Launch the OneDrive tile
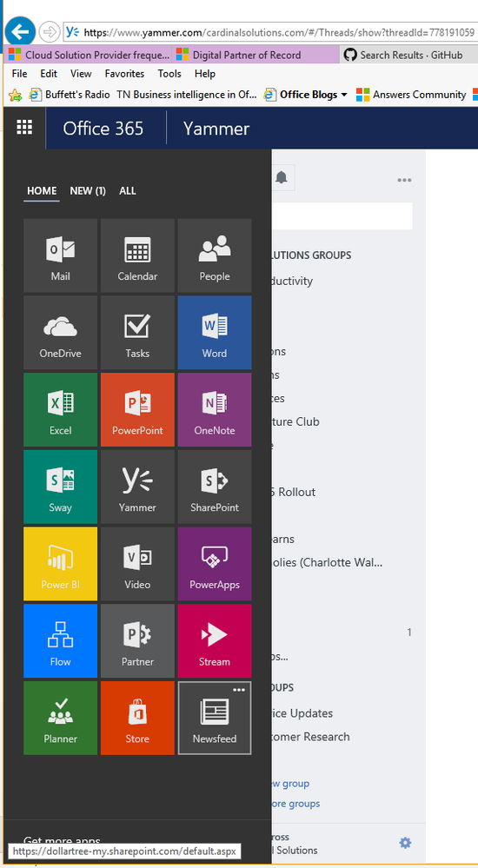 60,332
